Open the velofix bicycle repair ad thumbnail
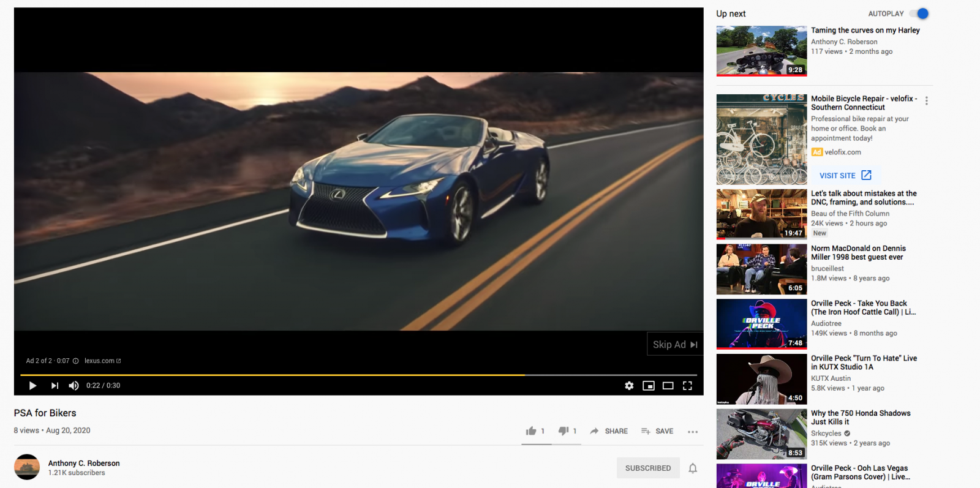The width and height of the screenshot is (980, 488). pyautogui.click(x=761, y=140)
